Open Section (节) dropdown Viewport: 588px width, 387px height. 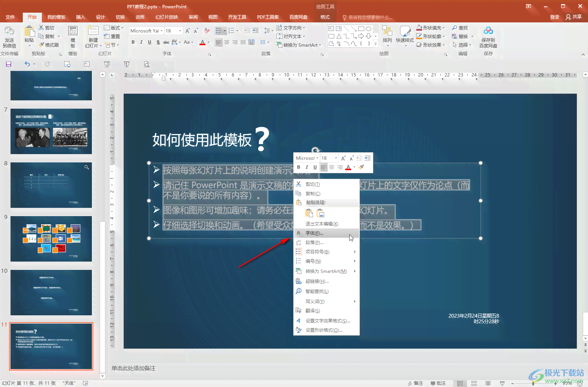tap(112, 45)
